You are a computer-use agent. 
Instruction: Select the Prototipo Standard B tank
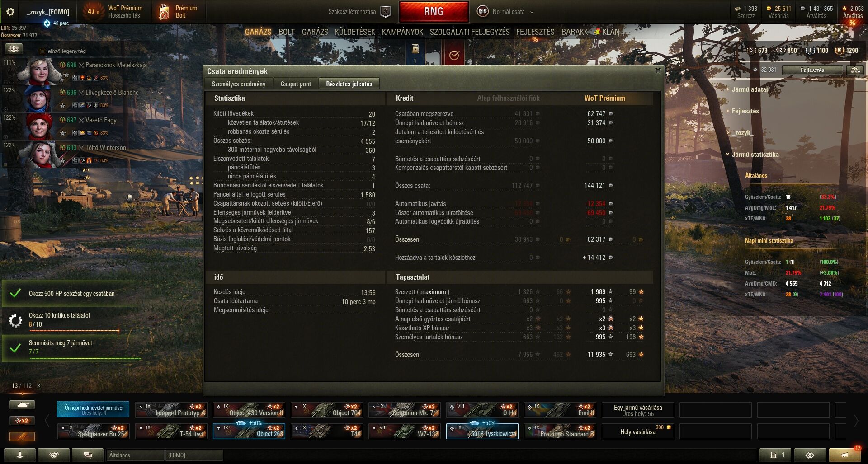coord(560,431)
